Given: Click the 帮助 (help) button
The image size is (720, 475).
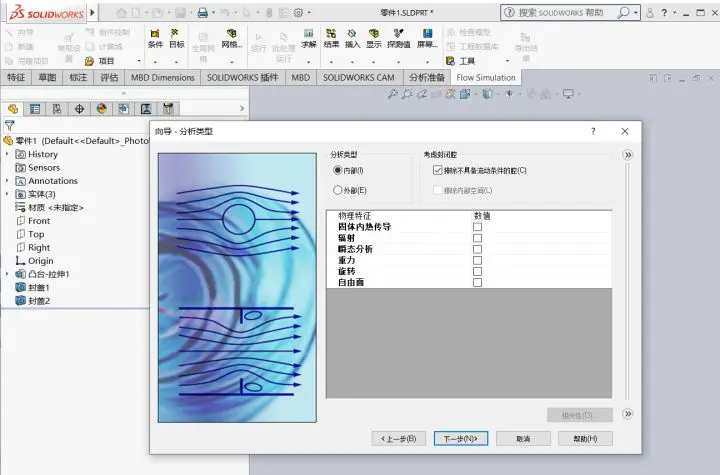Looking at the screenshot, I should [585, 439].
